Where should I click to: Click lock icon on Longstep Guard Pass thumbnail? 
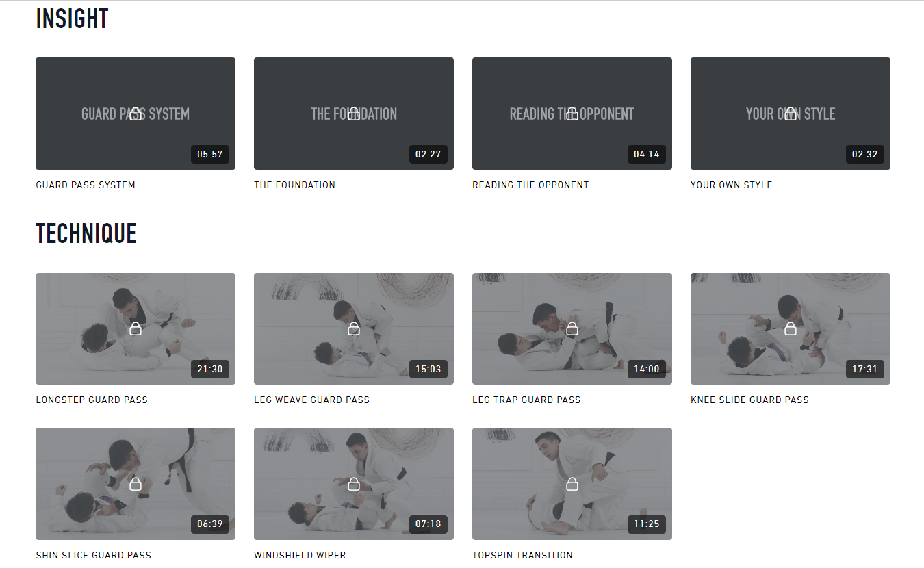pyautogui.click(x=136, y=329)
